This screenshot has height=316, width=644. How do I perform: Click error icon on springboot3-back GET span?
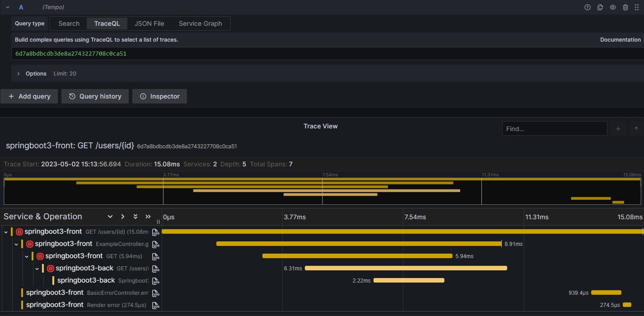point(50,269)
